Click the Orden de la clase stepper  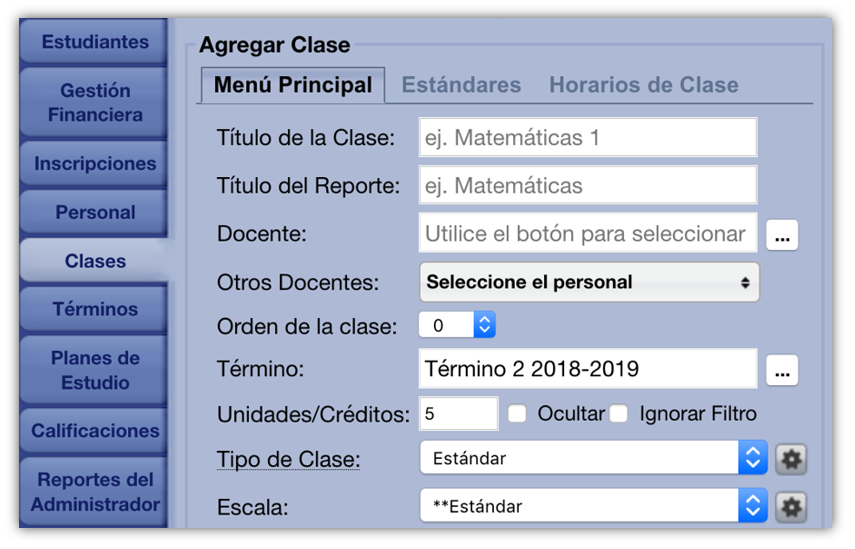click(484, 325)
